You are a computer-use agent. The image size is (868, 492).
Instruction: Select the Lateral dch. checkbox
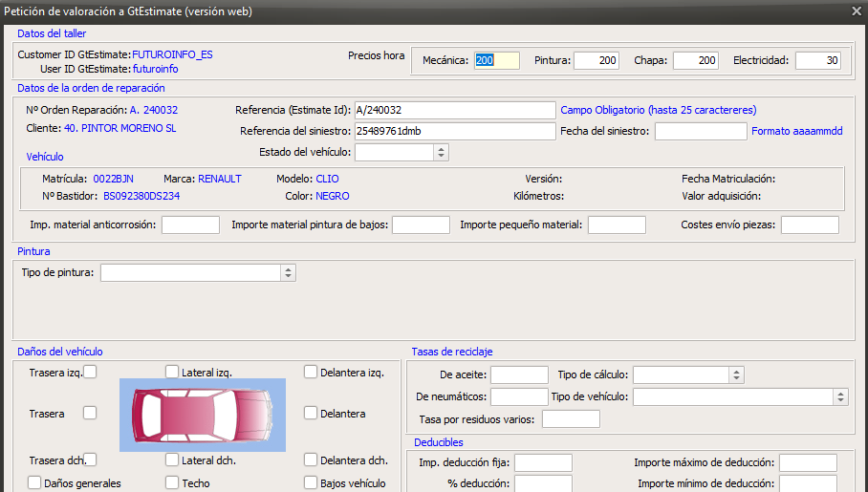[172, 460]
